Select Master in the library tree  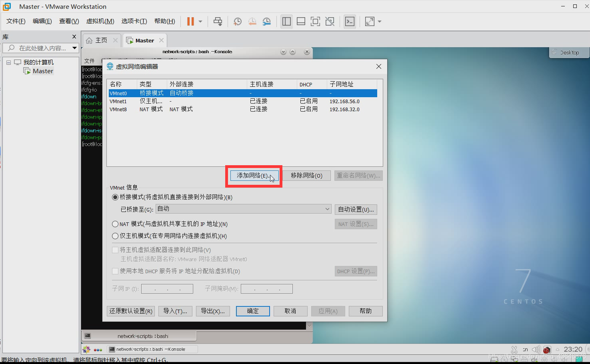point(43,71)
